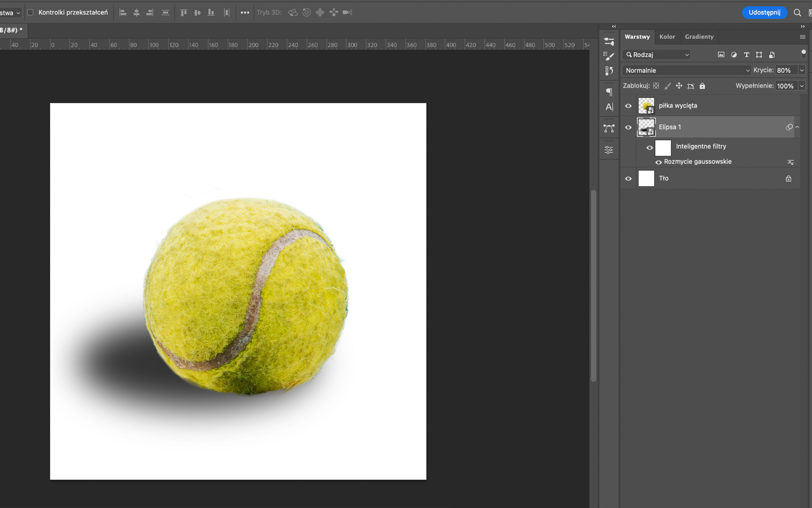The height and width of the screenshot is (508, 812).
Task: Collapse icon panel dock double arrows
Action: click(614, 26)
